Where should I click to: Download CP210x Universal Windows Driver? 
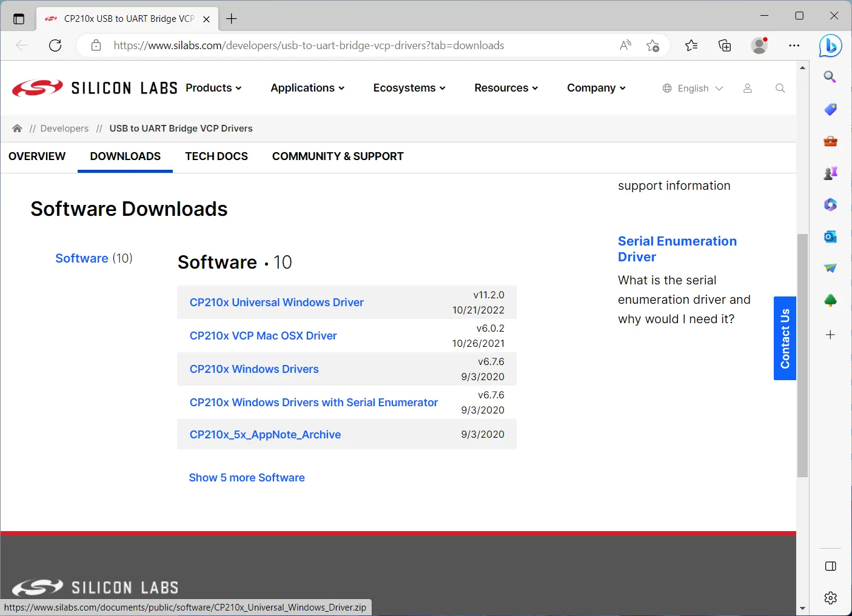(x=277, y=303)
